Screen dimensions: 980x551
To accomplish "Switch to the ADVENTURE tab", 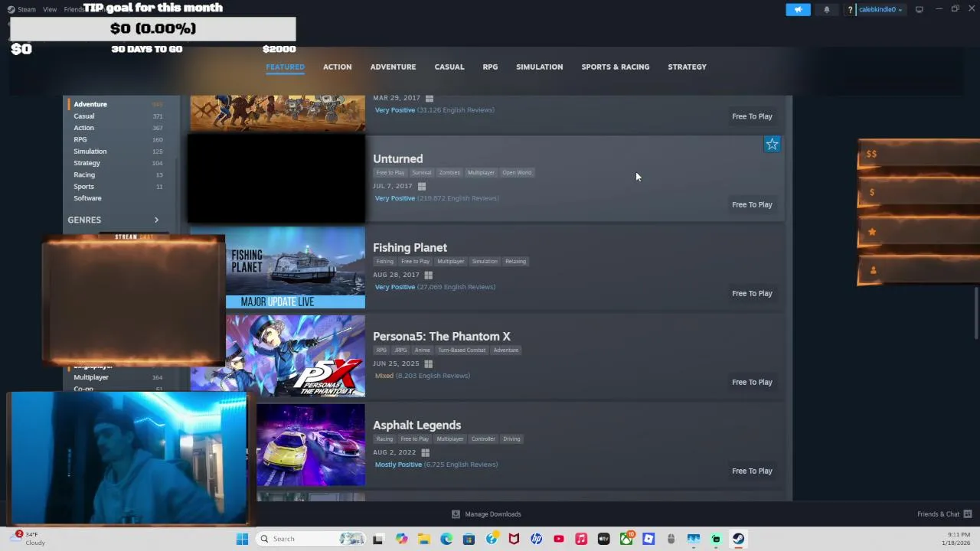I will 393,67.
